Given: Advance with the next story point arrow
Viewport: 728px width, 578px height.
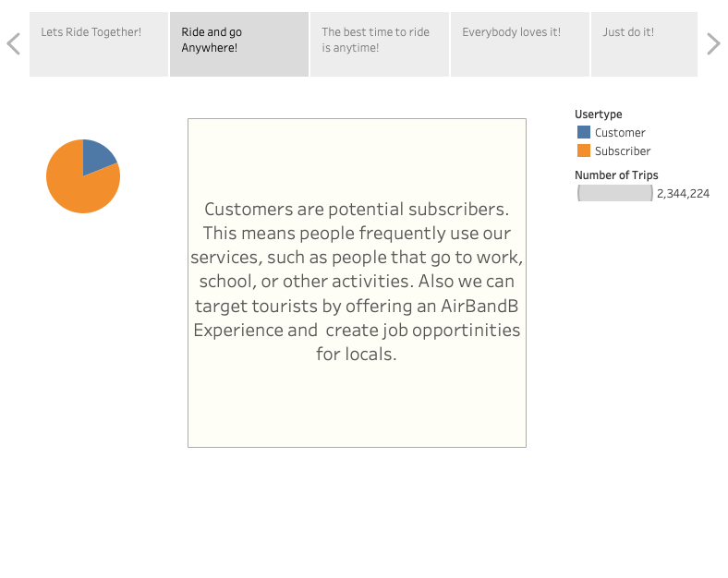Looking at the screenshot, I should tap(713, 43).
